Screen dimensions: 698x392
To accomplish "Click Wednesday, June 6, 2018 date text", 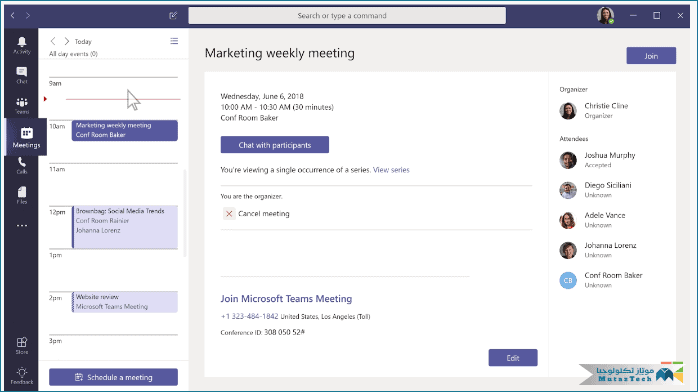I will [262, 96].
